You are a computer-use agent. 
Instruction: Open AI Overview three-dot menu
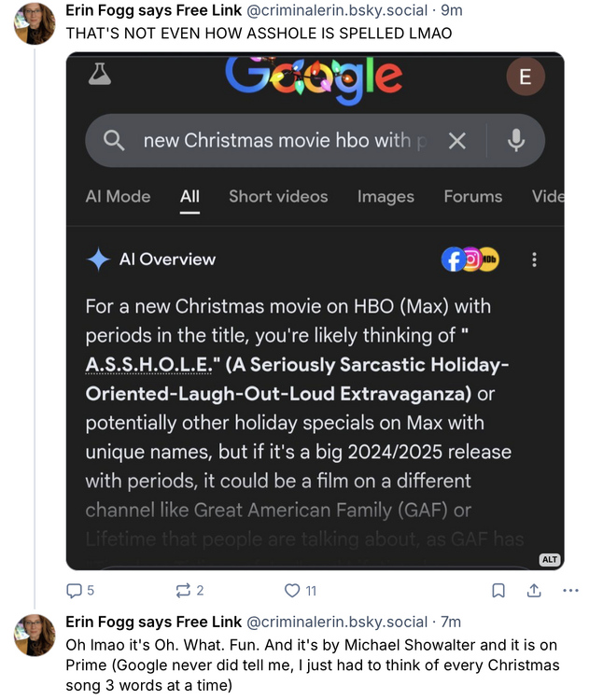(534, 259)
